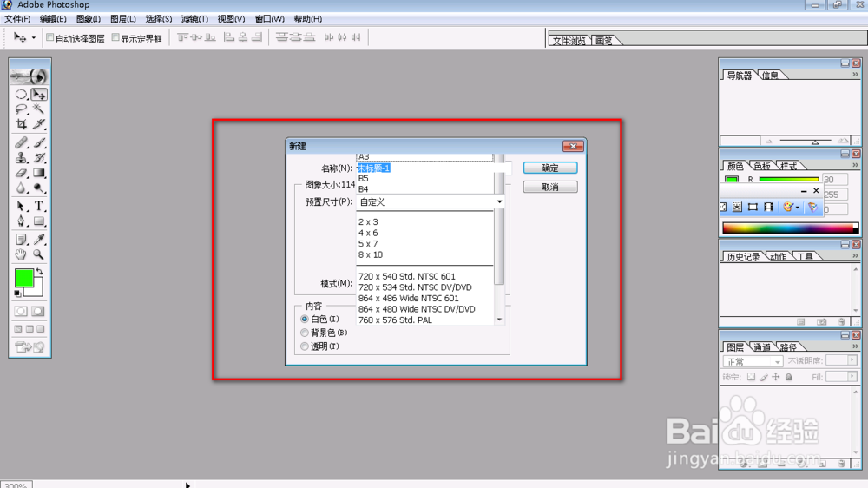Viewport: 868px width, 488px height.
Task: Switch to the 动作 actions tab
Action: coord(778,256)
